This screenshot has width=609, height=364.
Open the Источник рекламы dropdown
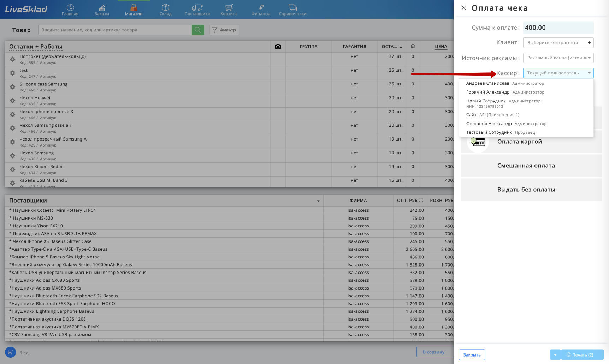(x=558, y=58)
